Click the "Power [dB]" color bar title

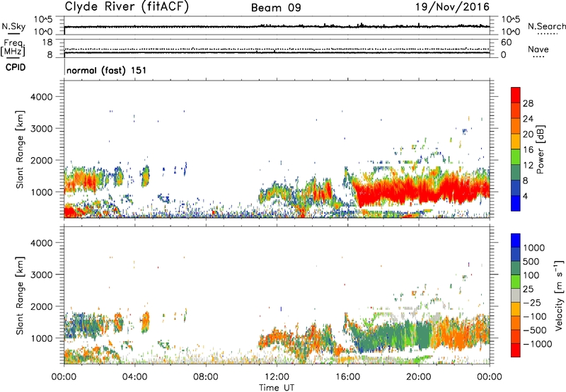pos(540,149)
